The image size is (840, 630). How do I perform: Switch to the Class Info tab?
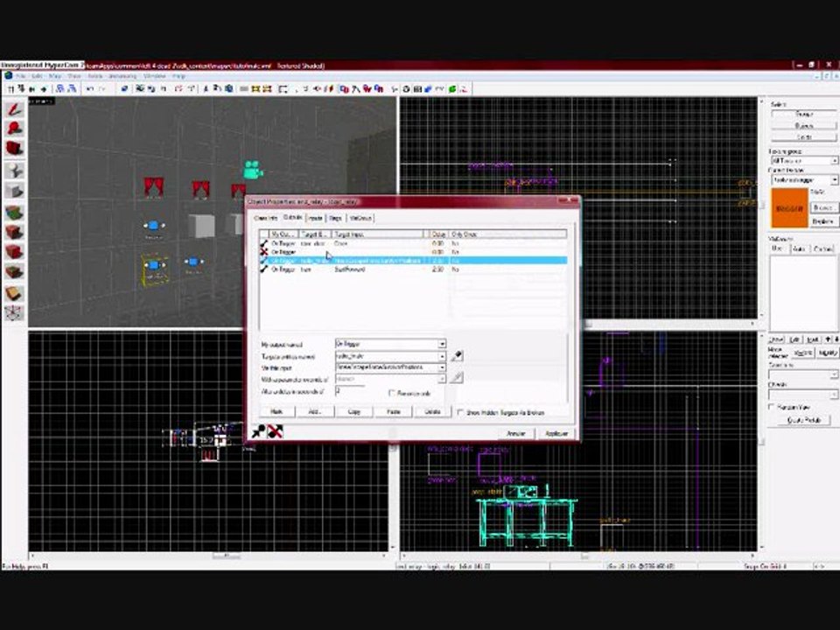pyautogui.click(x=265, y=218)
